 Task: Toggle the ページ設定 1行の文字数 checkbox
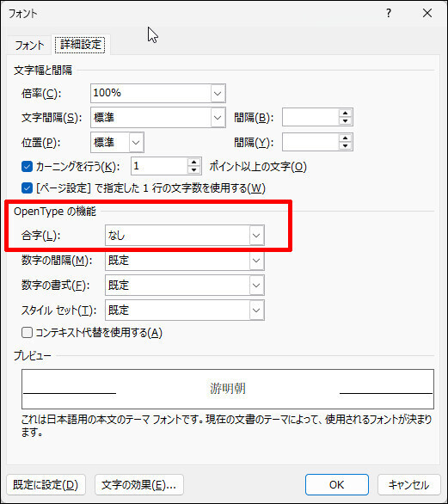pos(27,188)
